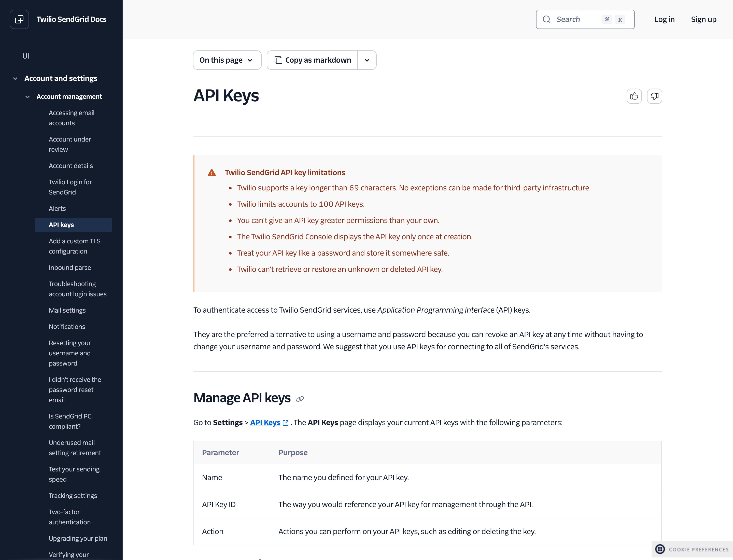733x560 pixels.
Task: Click 'Twilio SendGrid API key limitations' title
Action: click(285, 173)
